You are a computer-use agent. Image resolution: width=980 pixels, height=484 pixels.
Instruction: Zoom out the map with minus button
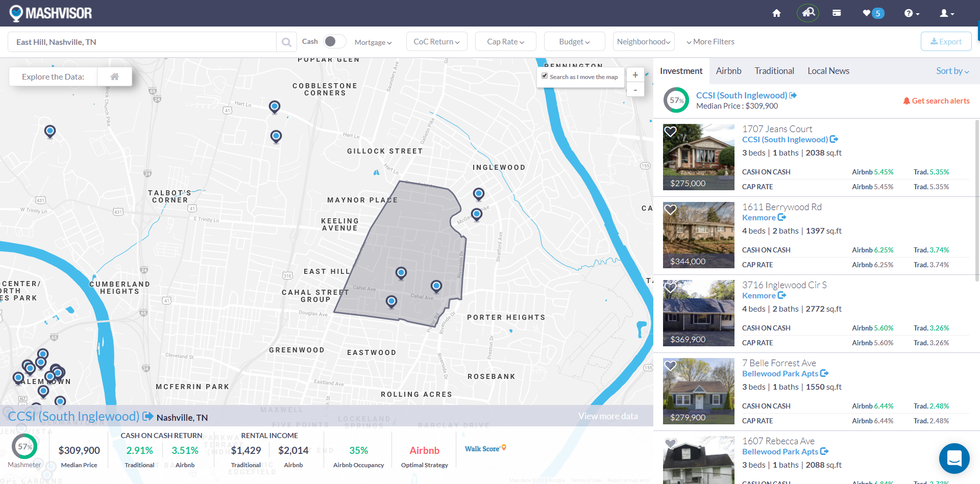[635, 90]
